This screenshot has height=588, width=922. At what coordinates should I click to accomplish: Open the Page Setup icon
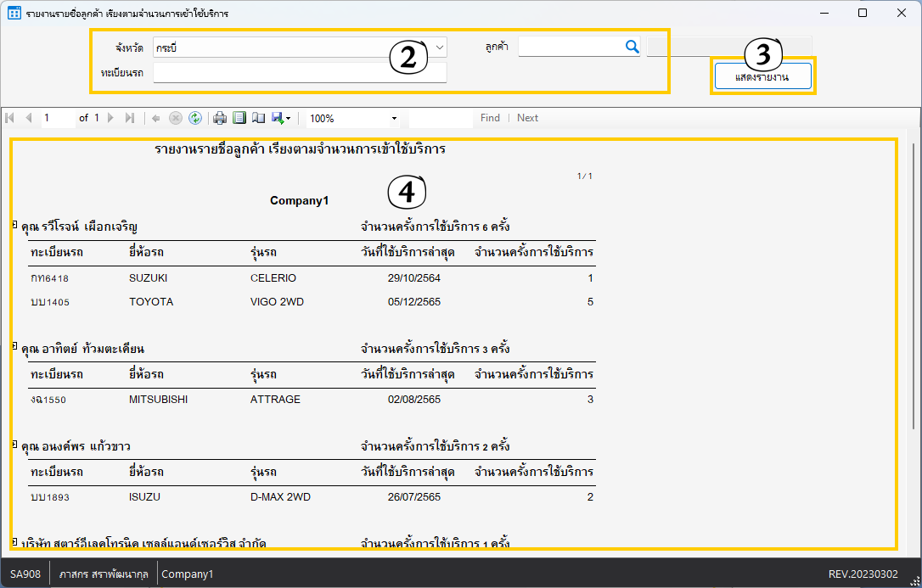[258, 118]
